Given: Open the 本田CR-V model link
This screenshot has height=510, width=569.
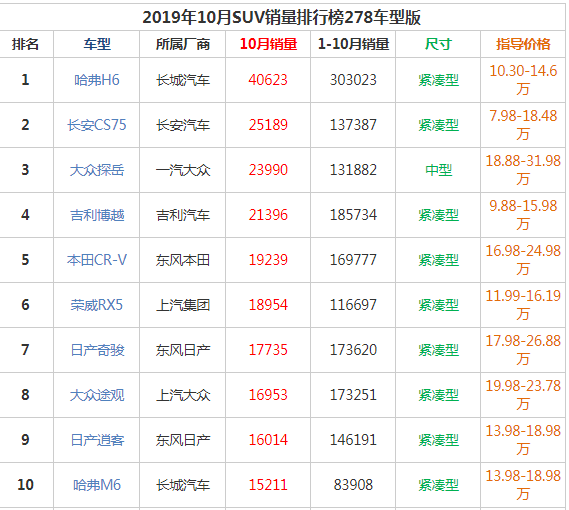Looking at the screenshot, I should [x=97, y=260].
